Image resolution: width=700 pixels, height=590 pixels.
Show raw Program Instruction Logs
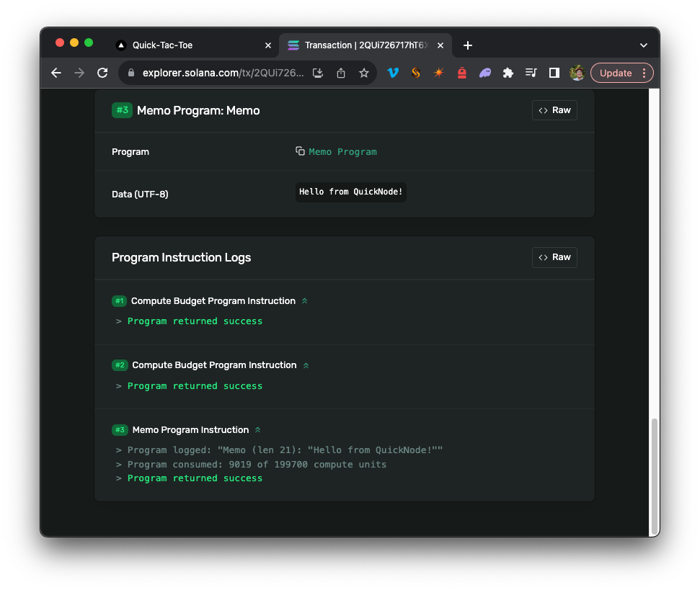pyautogui.click(x=554, y=257)
